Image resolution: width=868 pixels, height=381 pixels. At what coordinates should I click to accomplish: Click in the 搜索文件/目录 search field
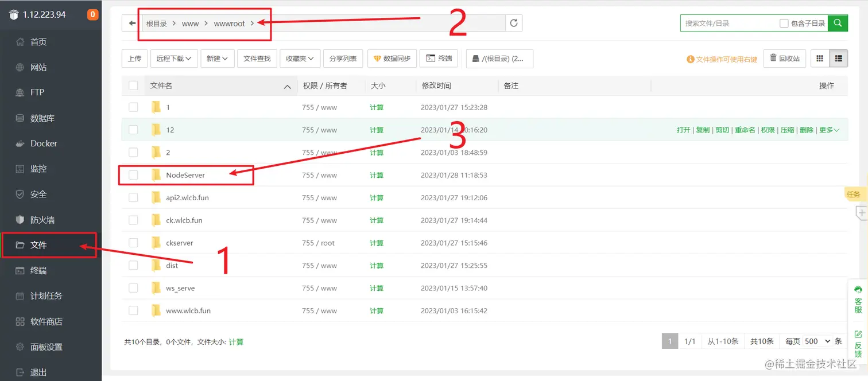729,23
